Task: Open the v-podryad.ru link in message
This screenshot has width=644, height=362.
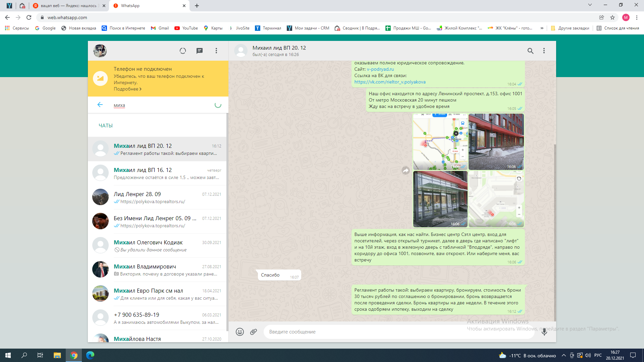Action: click(x=380, y=69)
